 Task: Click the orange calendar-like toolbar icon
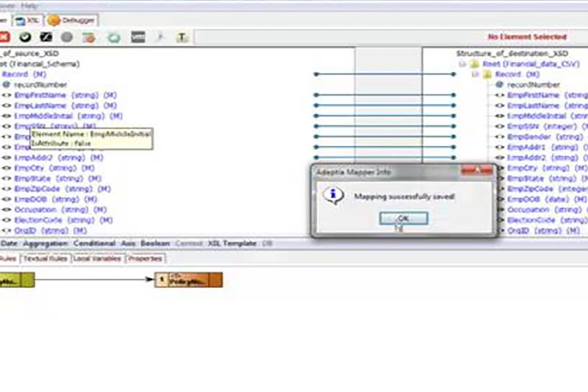tap(89, 38)
